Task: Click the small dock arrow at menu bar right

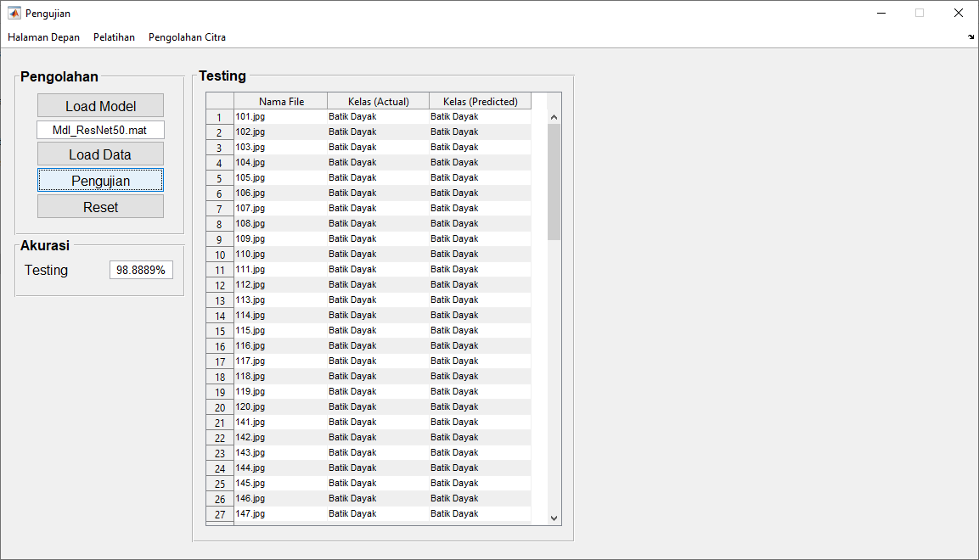Action: (x=971, y=37)
